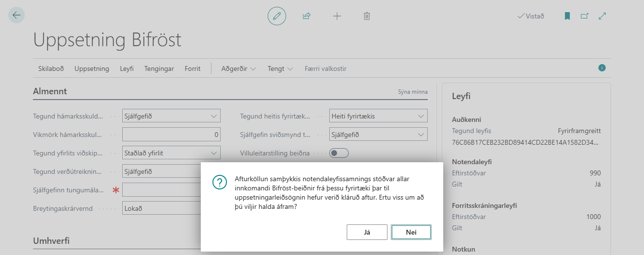Open page in new window icon
644x255 pixels.
585,16
